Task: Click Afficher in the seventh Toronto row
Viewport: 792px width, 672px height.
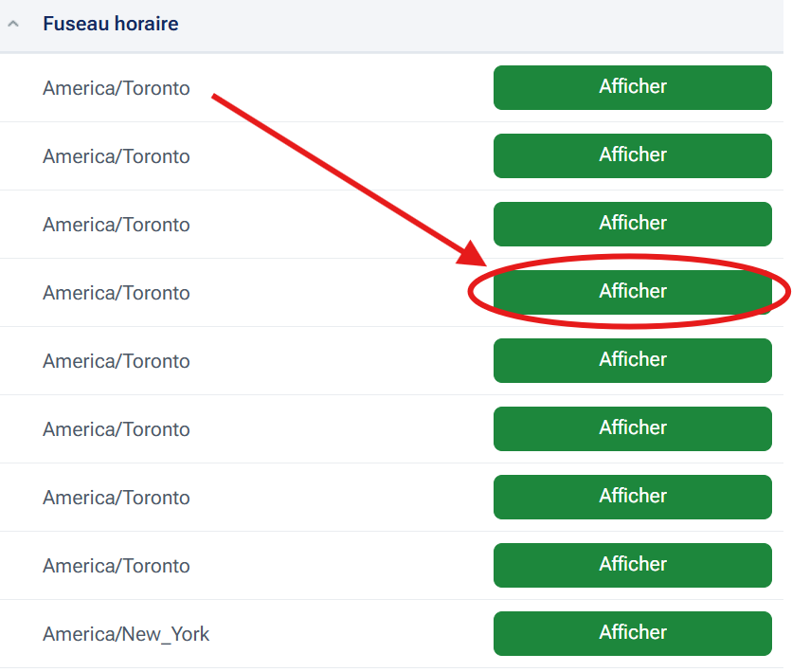Action: click(632, 497)
